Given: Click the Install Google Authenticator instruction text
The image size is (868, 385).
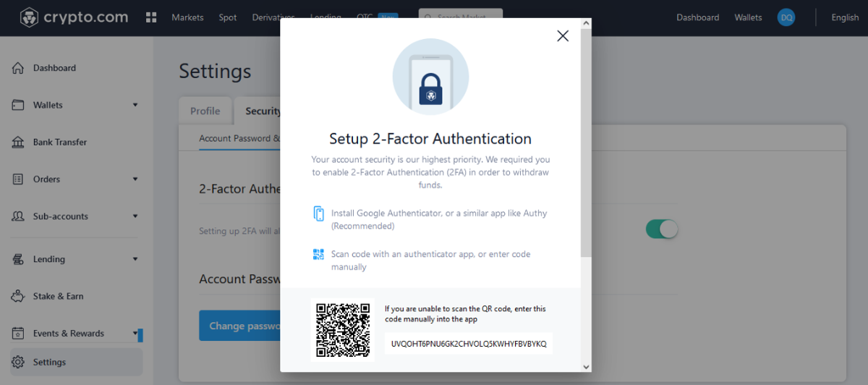Looking at the screenshot, I should (x=439, y=219).
